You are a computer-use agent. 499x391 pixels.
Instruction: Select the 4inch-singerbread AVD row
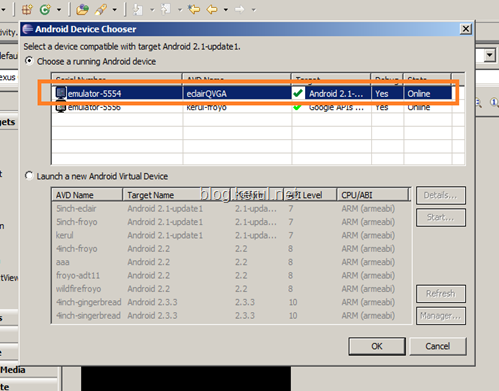pyautogui.click(x=231, y=315)
